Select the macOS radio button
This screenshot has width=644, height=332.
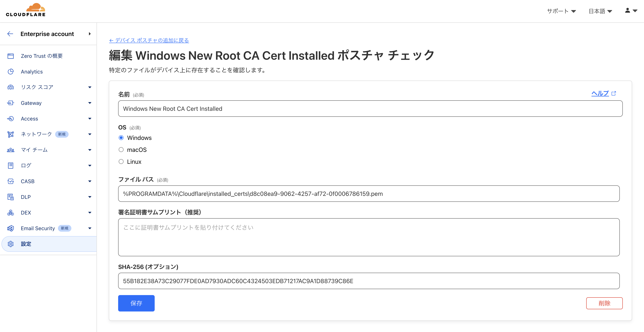(121, 150)
